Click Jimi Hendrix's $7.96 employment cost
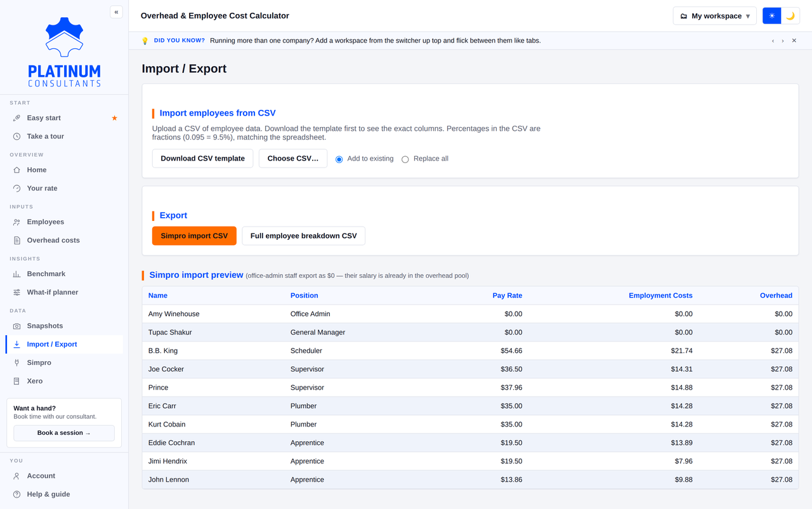This screenshot has height=509, width=812. [x=684, y=461]
